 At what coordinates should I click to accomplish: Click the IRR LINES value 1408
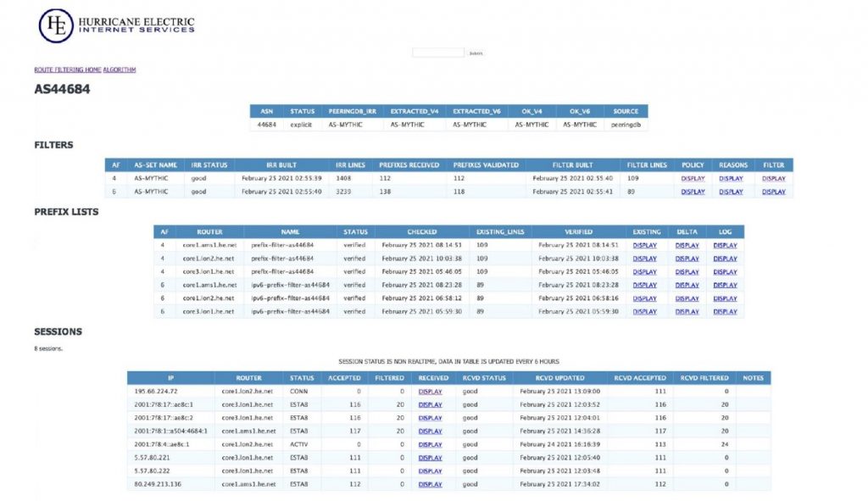pos(343,178)
